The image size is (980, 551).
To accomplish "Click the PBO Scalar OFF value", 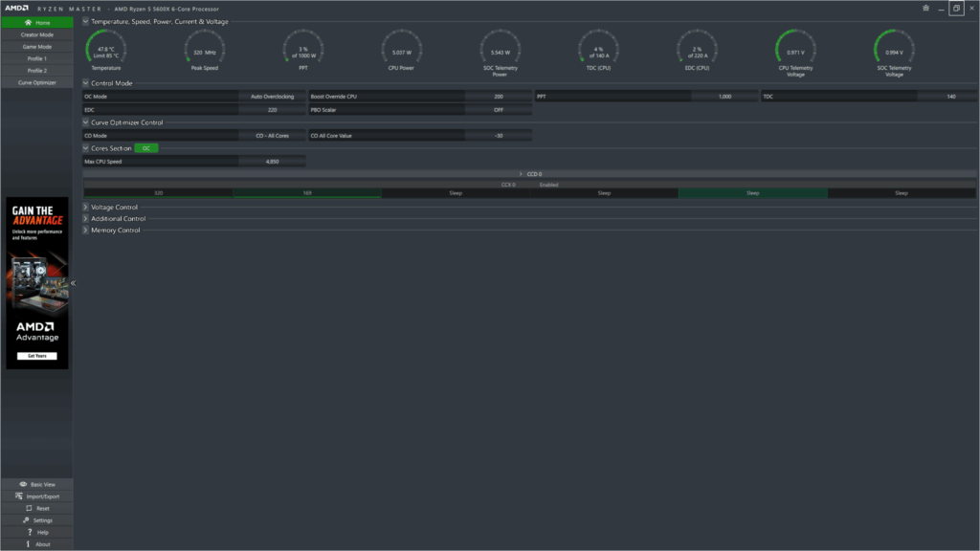I will [x=498, y=110].
